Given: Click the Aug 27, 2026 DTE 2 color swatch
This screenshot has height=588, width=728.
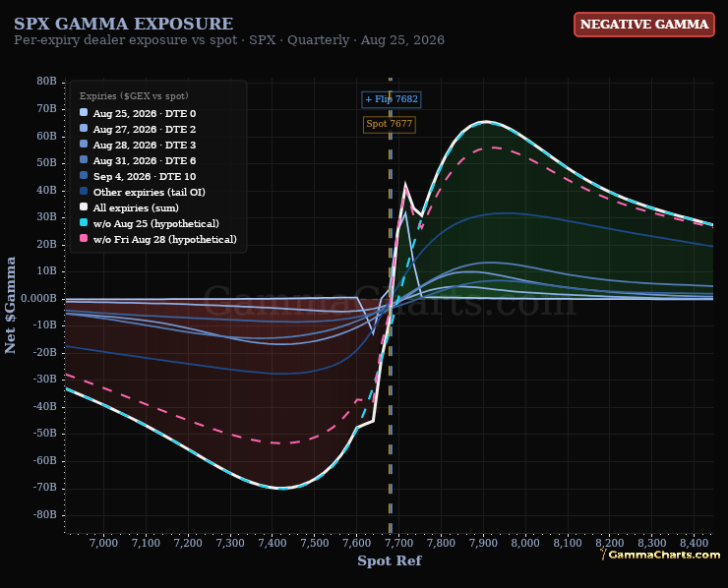Looking at the screenshot, I should coord(84,128).
